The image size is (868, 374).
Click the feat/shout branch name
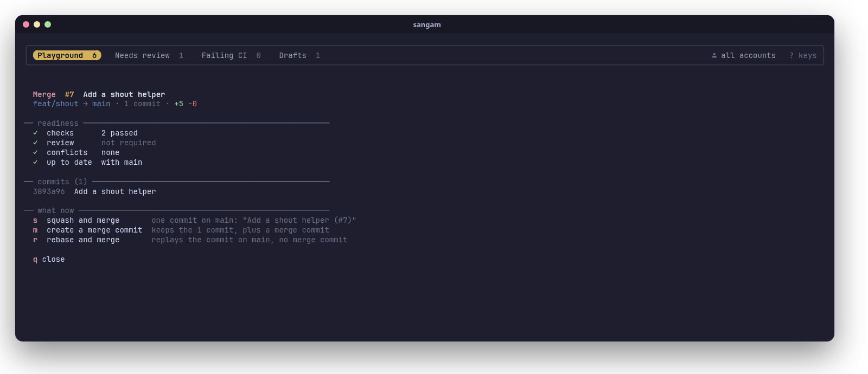point(55,104)
